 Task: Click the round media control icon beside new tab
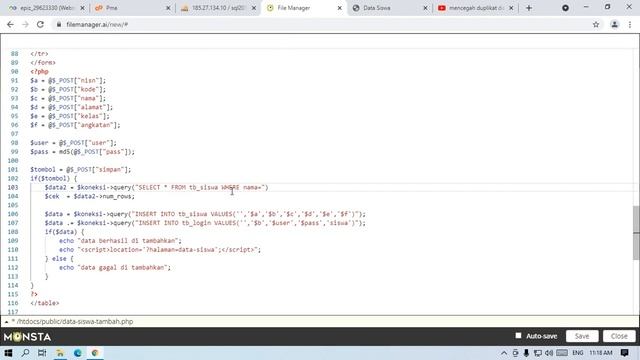565,8
